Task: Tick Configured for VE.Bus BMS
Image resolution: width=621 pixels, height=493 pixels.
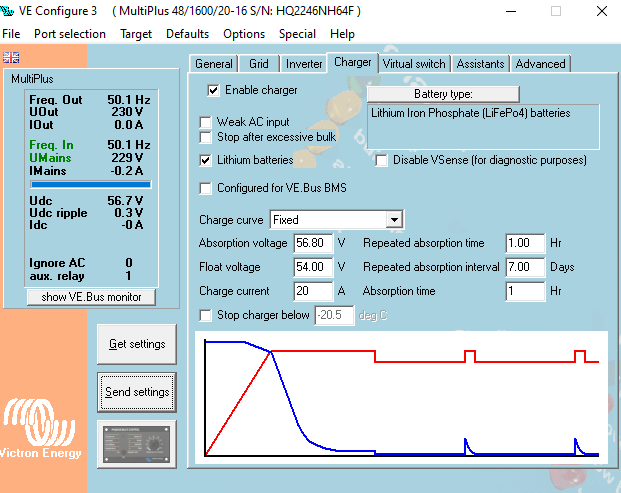Action: pyautogui.click(x=206, y=188)
